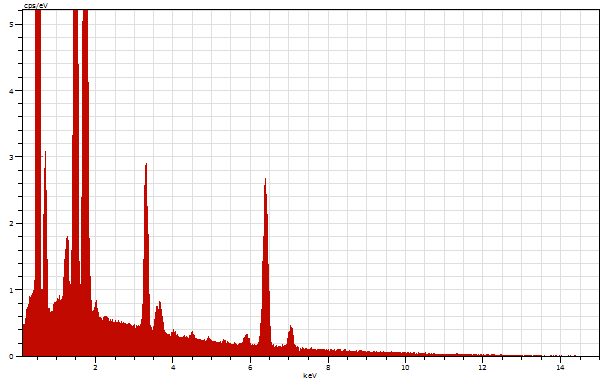Click the '14' tick label on x-axis
This screenshot has height=381, width=607.
click(x=560, y=367)
